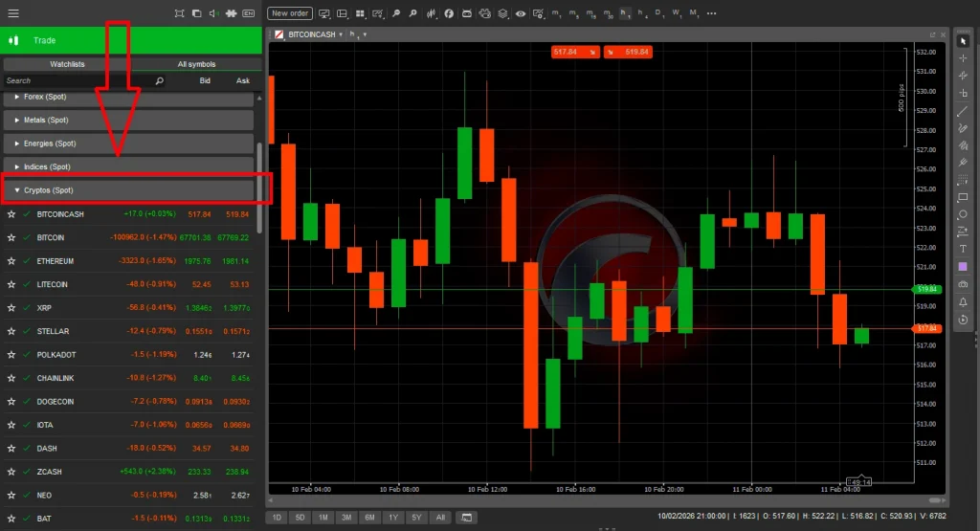980x531 pixels.
Task: Select the h1 timeframe in toolbar
Action: (x=624, y=13)
